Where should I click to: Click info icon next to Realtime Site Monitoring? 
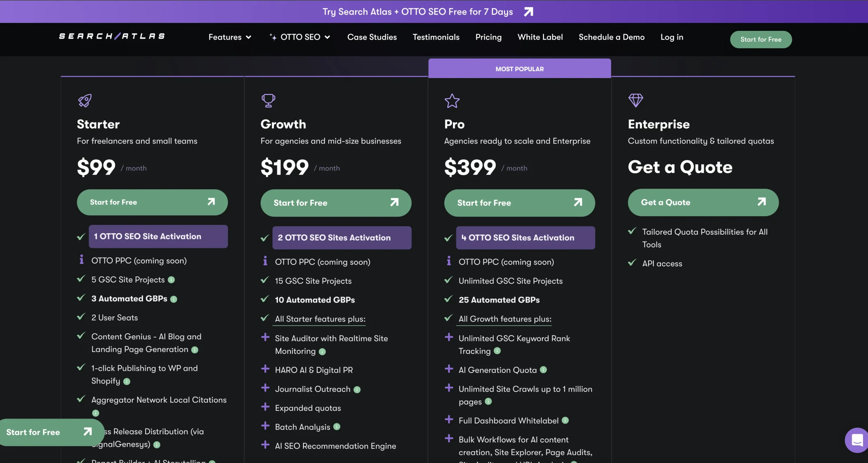point(322,352)
